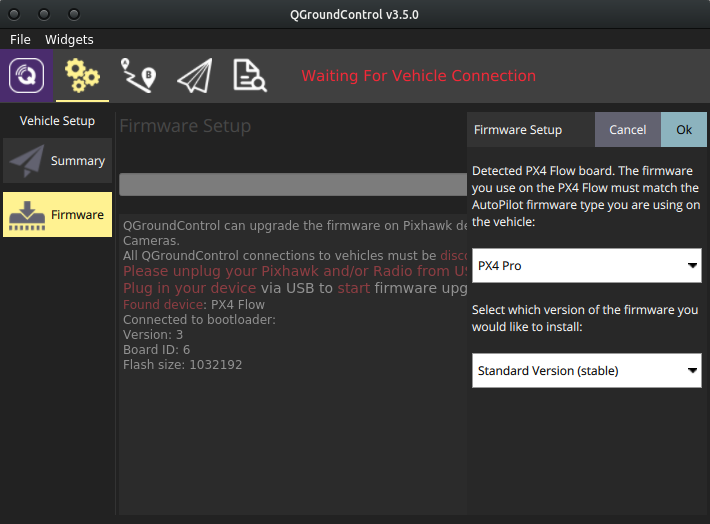710x524 pixels.
Task: Confirm firmware selection with Ok
Action: 684,130
